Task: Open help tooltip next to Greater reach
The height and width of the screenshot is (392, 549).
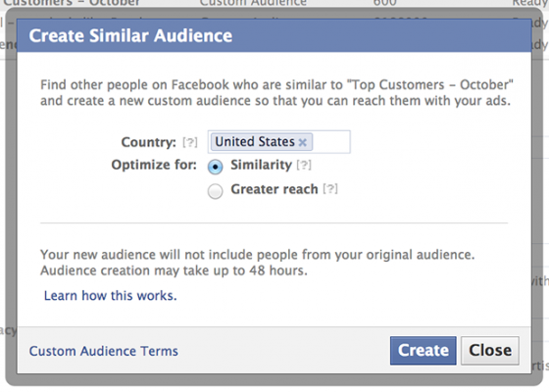Action: click(330, 189)
